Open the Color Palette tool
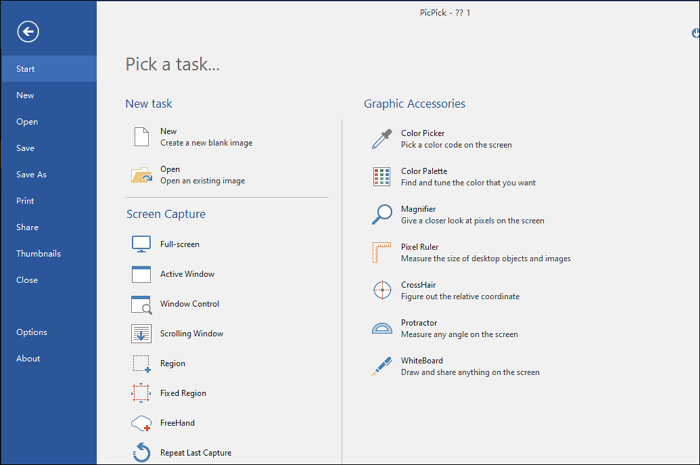Screen dimensions: 700x465 (x=381, y=177)
